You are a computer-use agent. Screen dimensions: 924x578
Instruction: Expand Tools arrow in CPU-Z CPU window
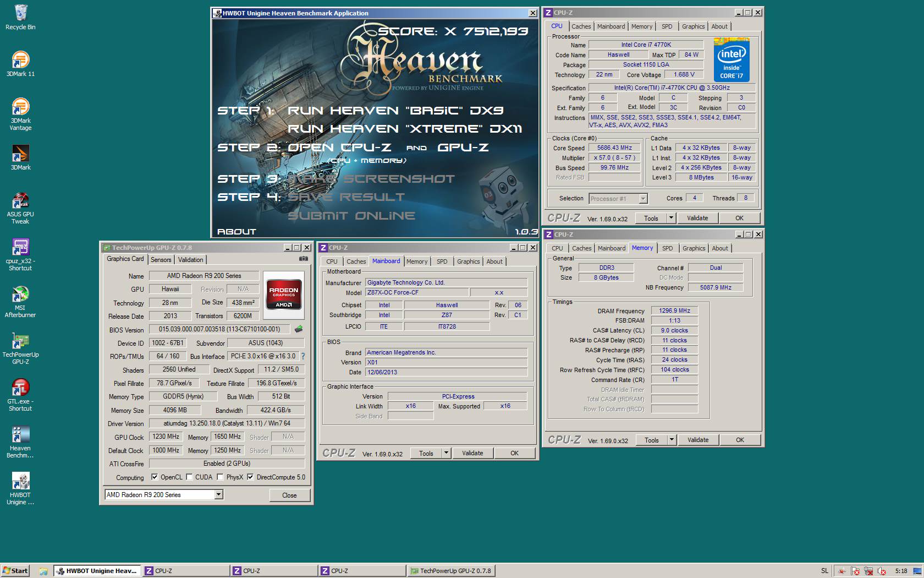pyautogui.click(x=671, y=218)
